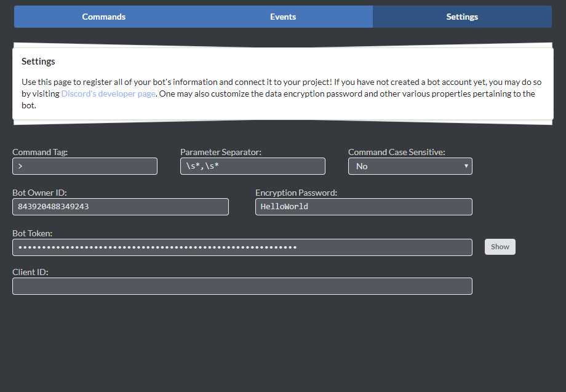Focus the empty Client ID field

242,286
